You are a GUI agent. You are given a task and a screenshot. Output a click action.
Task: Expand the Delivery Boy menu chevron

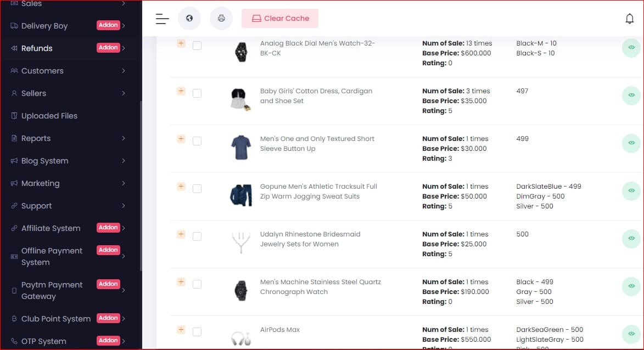[x=124, y=25]
